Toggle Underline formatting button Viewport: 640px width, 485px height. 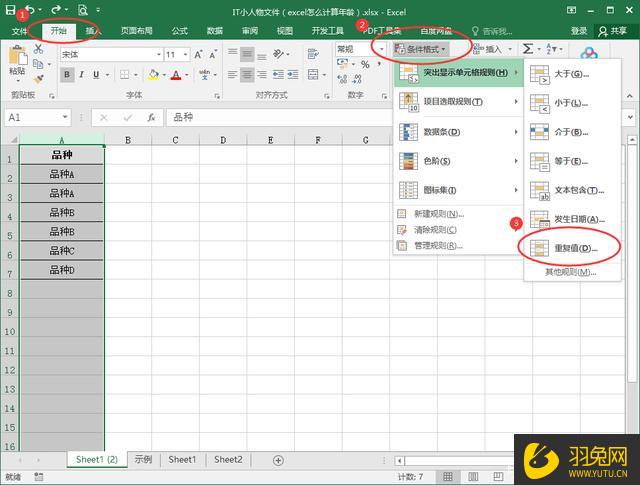tap(96, 74)
